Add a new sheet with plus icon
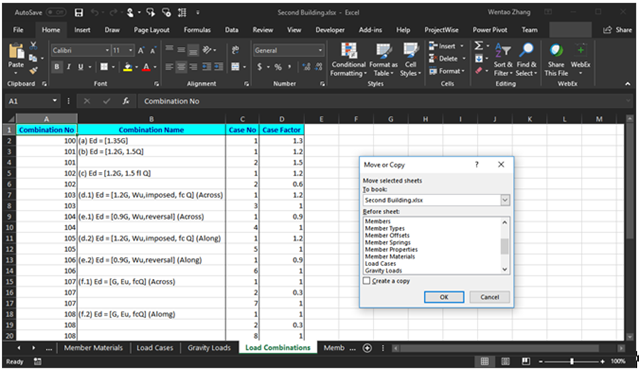The image size is (639, 369). [x=367, y=348]
